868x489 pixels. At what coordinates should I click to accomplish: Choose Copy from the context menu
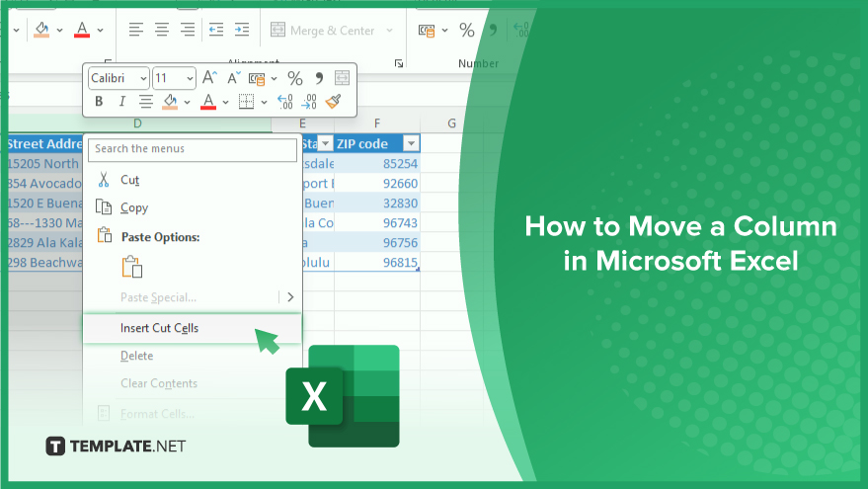[192, 207]
